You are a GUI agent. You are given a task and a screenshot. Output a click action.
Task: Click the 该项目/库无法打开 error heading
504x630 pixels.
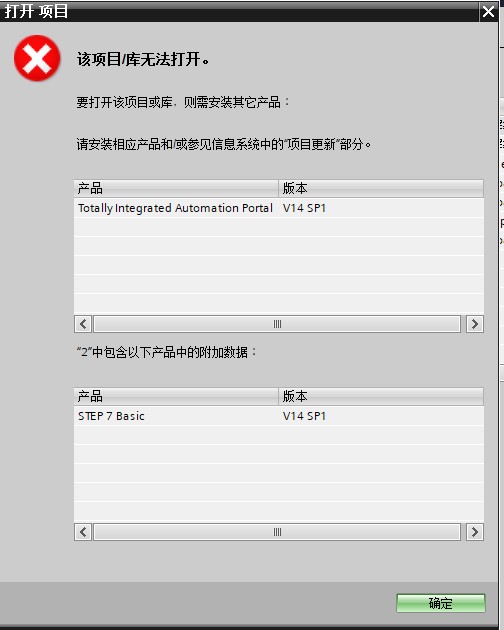pyautogui.click(x=143, y=59)
